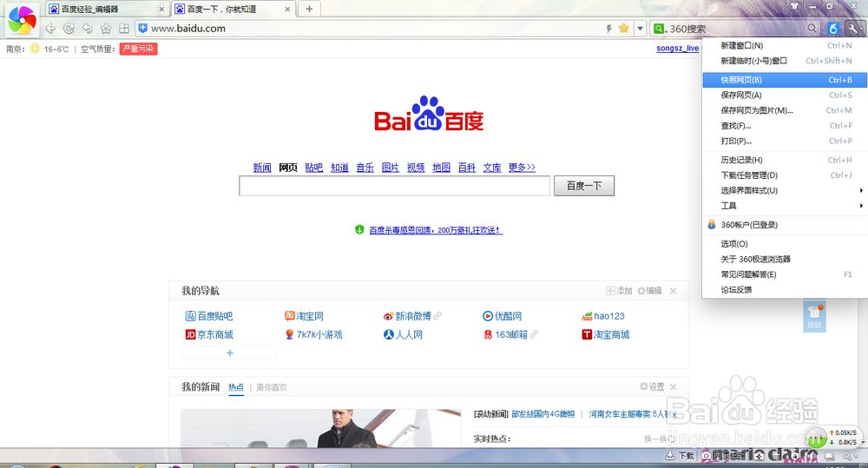The width and height of the screenshot is (868, 468).
Task: Open the grid apps icon in toolbar
Action: 124,29
